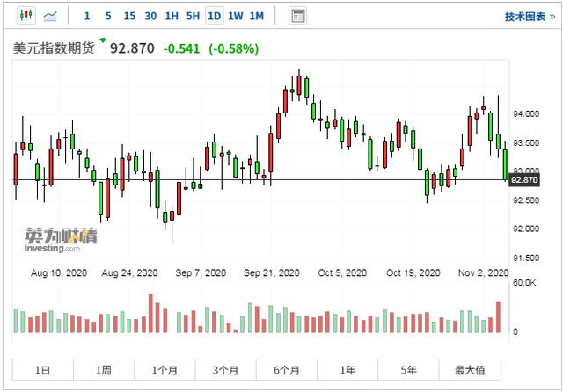Viewport: 563px width, 392px height.
Task: Click the 60.0K volume axis label
Action: 524,283
